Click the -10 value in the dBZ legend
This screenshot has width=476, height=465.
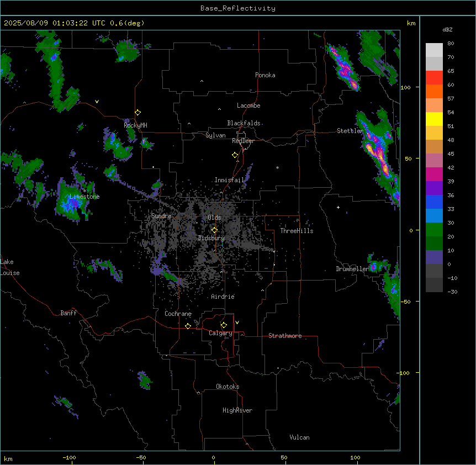[452, 278]
